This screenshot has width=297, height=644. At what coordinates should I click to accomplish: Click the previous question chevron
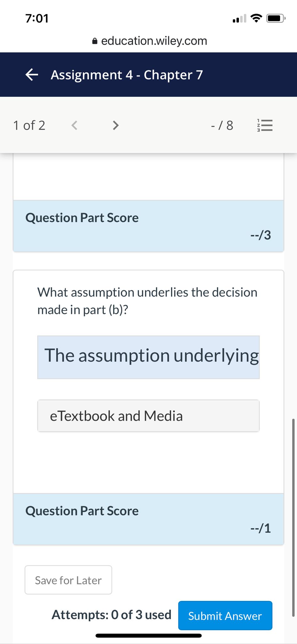74,125
